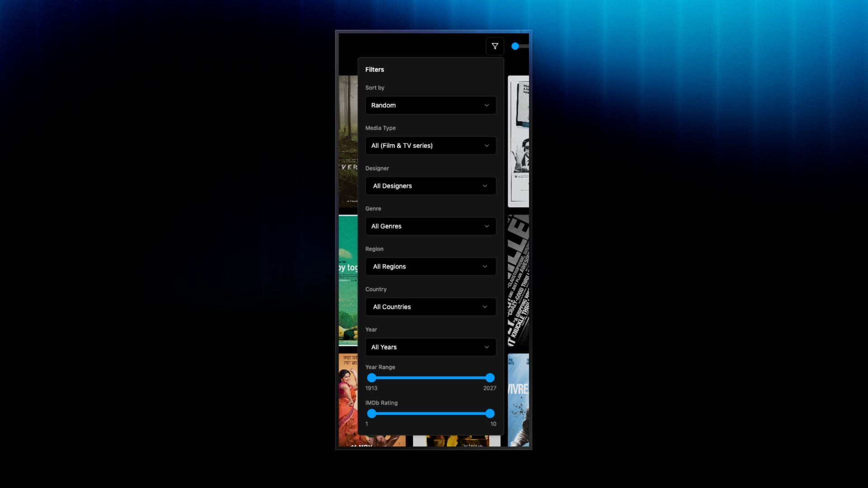Open the All Countries dropdown
Image resolution: width=868 pixels, height=488 pixels.
pos(430,307)
